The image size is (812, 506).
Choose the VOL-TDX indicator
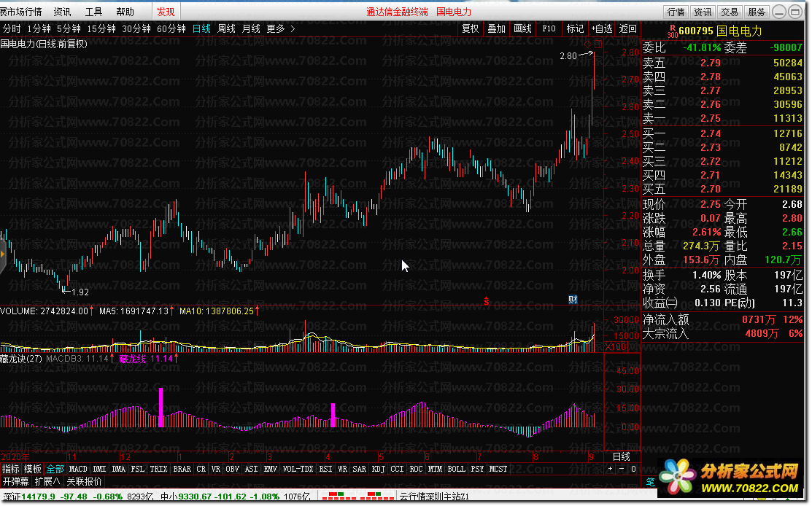(298, 470)
